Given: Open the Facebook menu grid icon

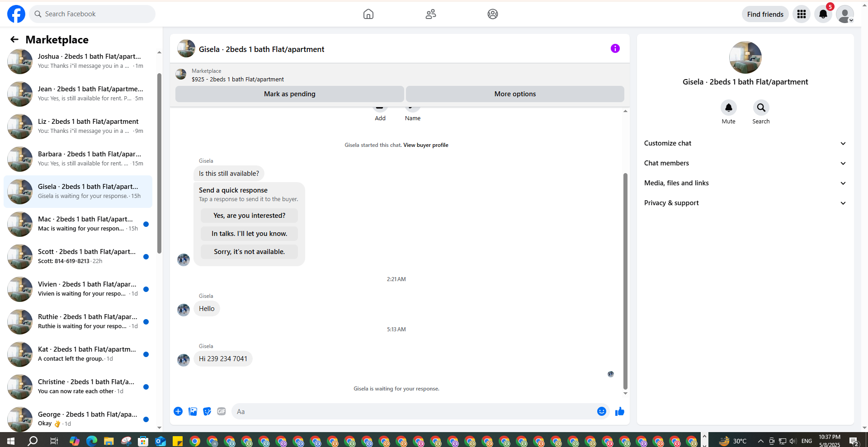Looking at the screenshot, I should click(x=802, y=14).
